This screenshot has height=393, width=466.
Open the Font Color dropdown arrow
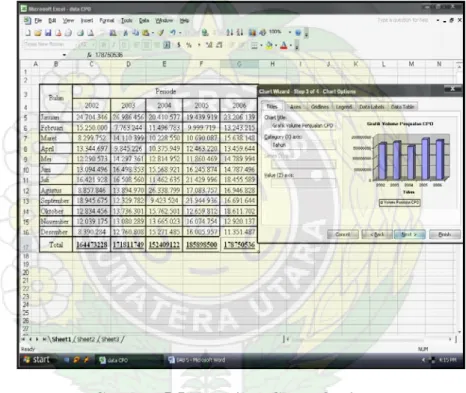pyautogui.click(x=291, y=45)
